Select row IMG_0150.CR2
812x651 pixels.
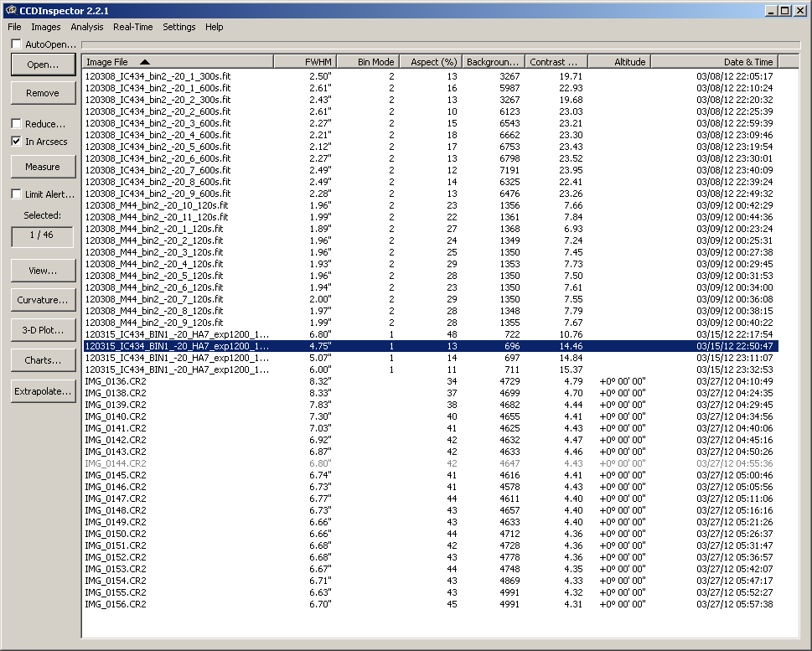point(431,534)
